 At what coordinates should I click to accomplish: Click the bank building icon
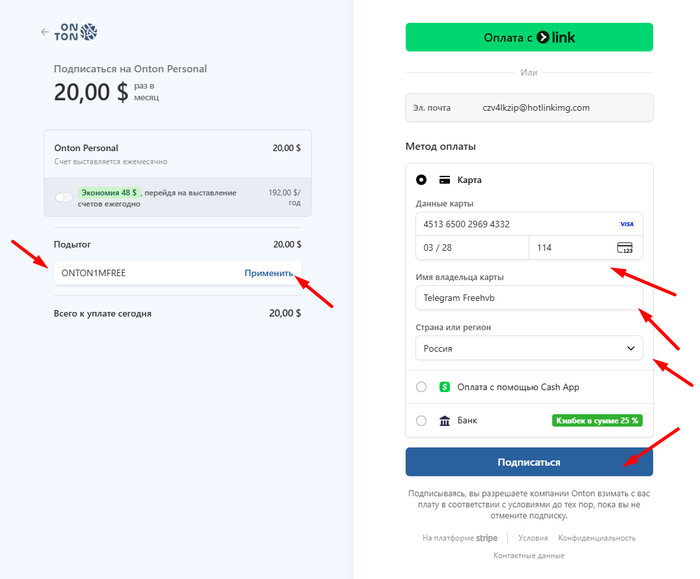click(445, 421)
